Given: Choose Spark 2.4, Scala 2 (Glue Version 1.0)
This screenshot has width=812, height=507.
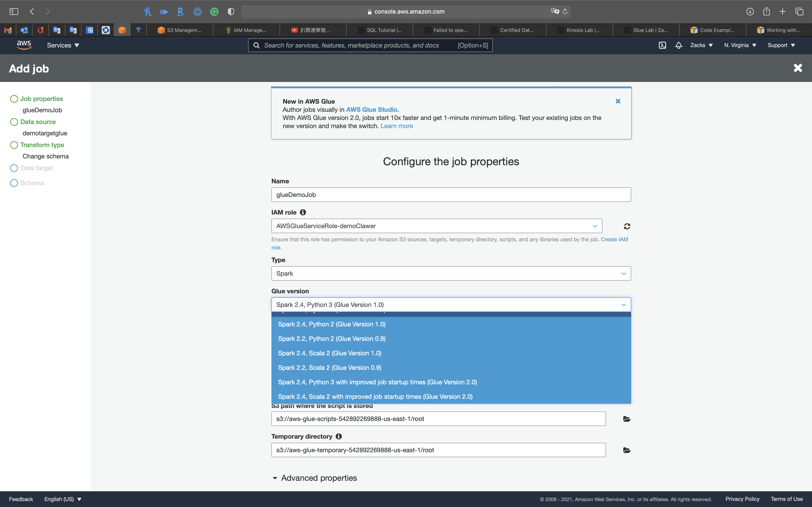Looking at the screenshot, I should coord(329,353).
